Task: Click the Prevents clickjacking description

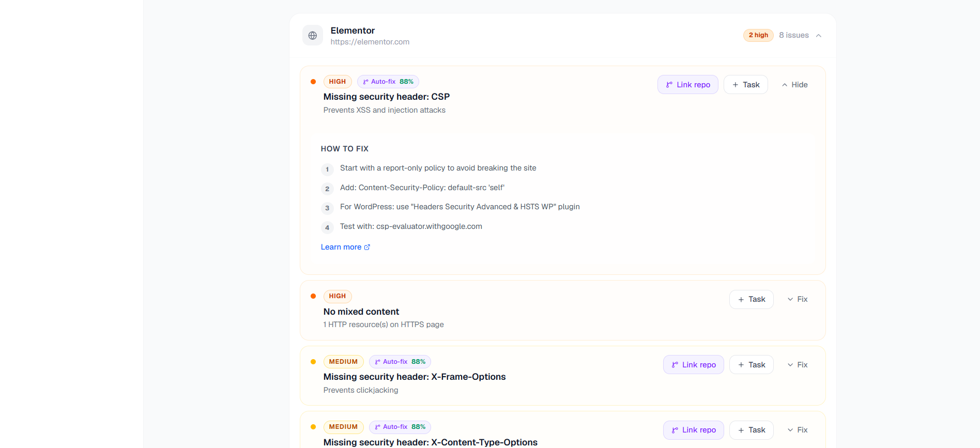Action: [x=361, y=390]
